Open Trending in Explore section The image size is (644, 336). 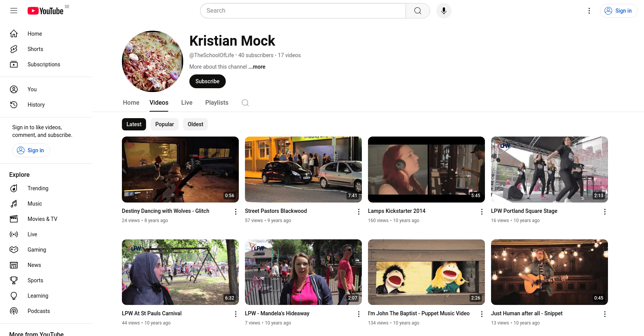38,188
